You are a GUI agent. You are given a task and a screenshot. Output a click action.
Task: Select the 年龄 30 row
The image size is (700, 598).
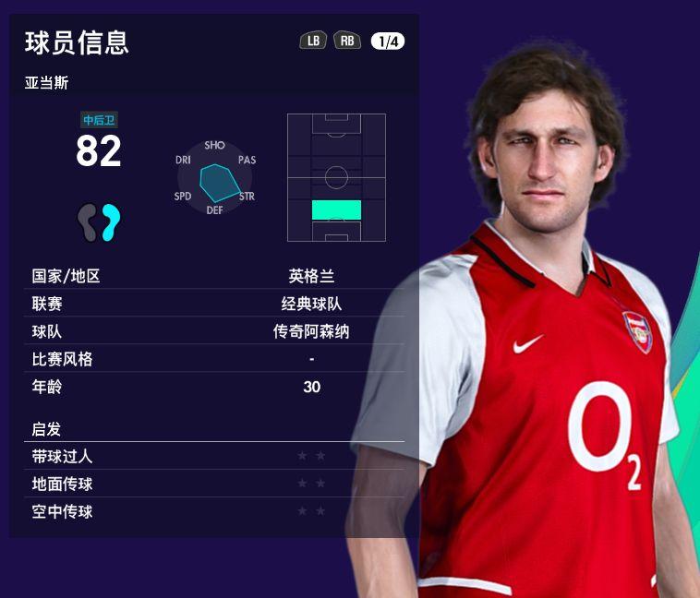(214, 387)
